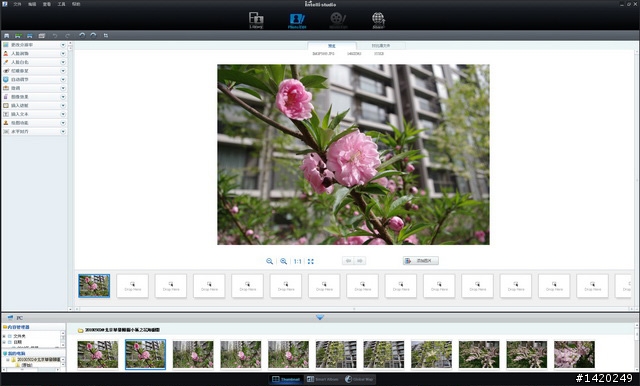
Task: Expand the 插入边框 panel arrow
Action: pyautogui.click(x=63, y=106)
